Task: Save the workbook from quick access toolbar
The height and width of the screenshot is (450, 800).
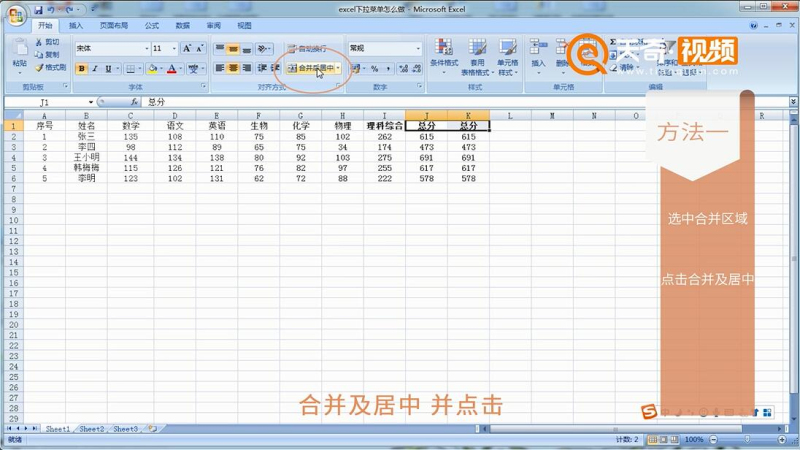Action: click(38, 9)
